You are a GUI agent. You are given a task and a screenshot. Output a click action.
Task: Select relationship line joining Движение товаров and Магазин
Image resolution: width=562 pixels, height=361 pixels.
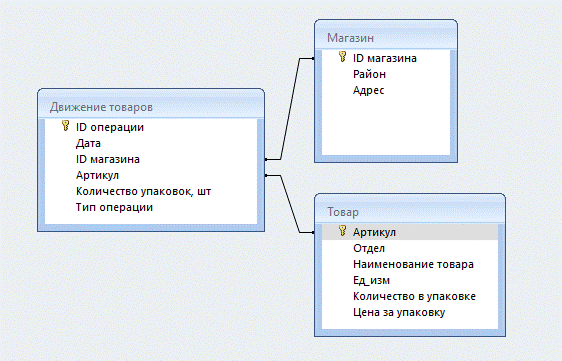290,109
